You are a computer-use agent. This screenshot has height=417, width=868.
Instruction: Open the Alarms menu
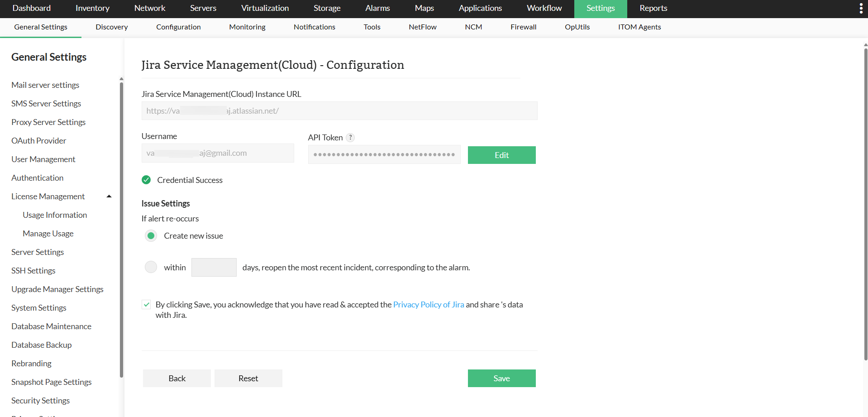(x=377, y=8)
